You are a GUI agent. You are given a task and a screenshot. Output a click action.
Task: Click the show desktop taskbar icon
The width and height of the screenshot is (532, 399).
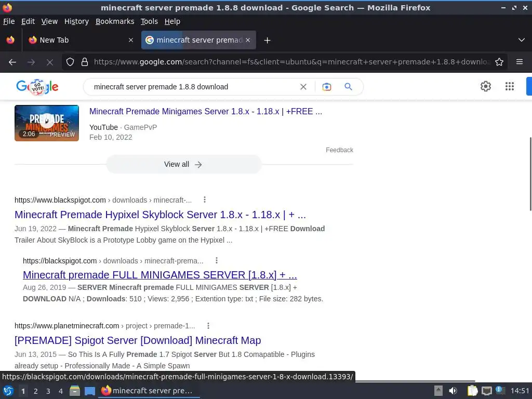[90, 391]
